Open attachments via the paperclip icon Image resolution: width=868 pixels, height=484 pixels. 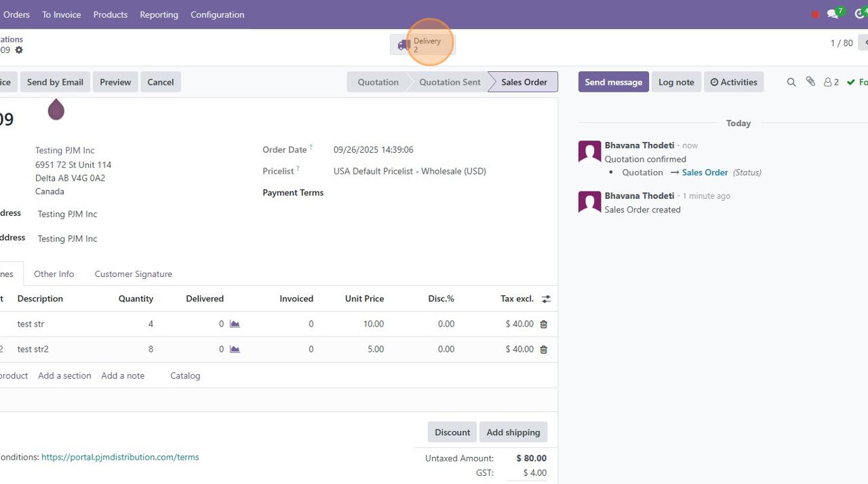click(810, 81)
